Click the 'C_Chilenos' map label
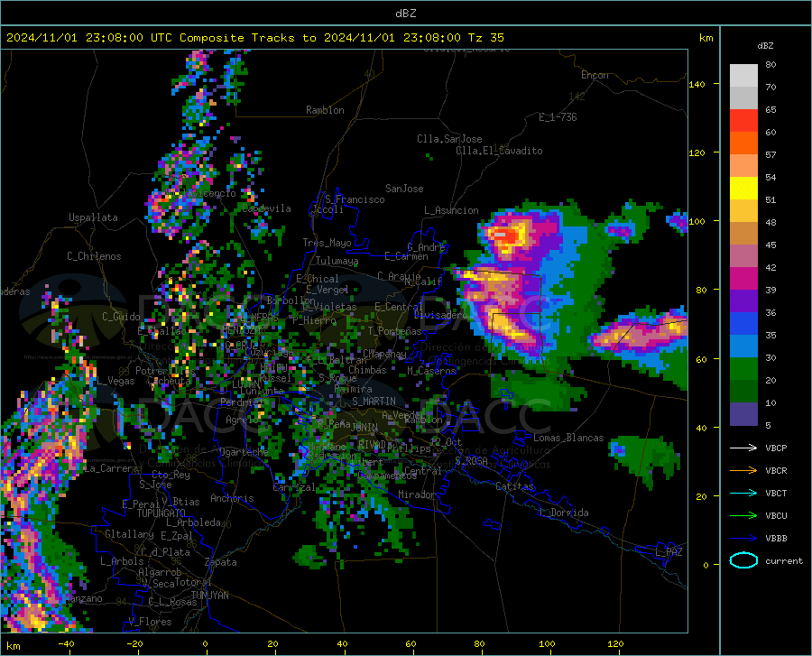The height and width of the screenshot is (656, 812). pos(94,256)
